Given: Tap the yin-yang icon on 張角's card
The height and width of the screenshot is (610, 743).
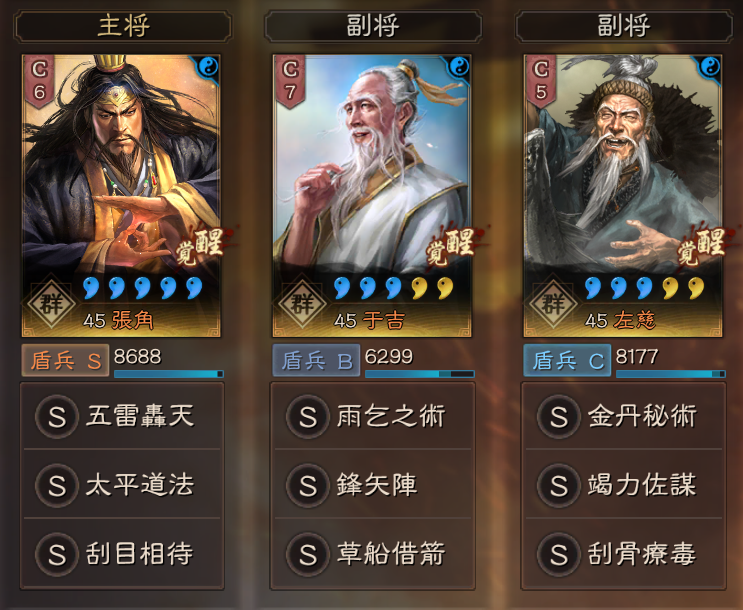Looking at the screenshot, I should (x=208, y=67).
